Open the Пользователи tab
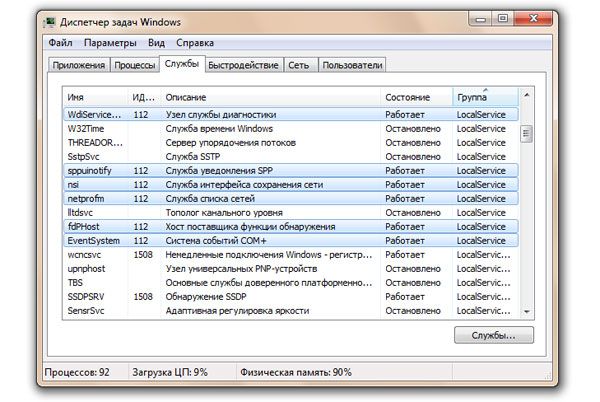Image resolution: width=600 pixels, height=402 pixels. (352, 65)
